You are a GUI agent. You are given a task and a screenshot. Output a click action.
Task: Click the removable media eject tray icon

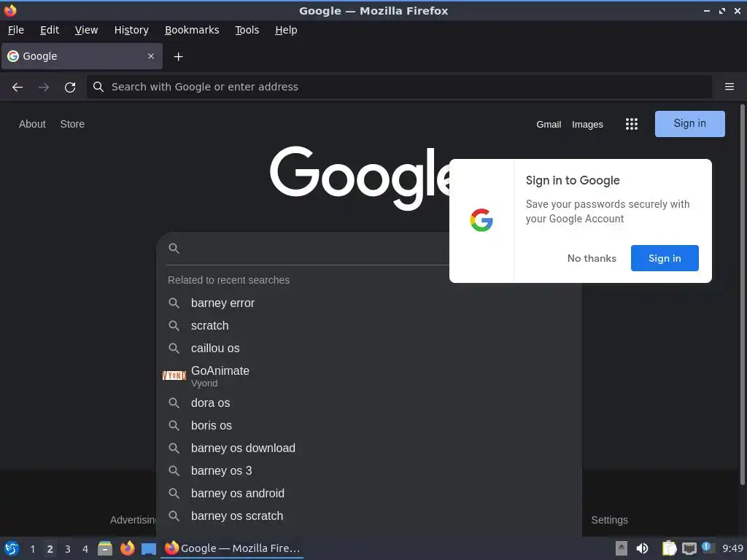click(x=622, y=548)
